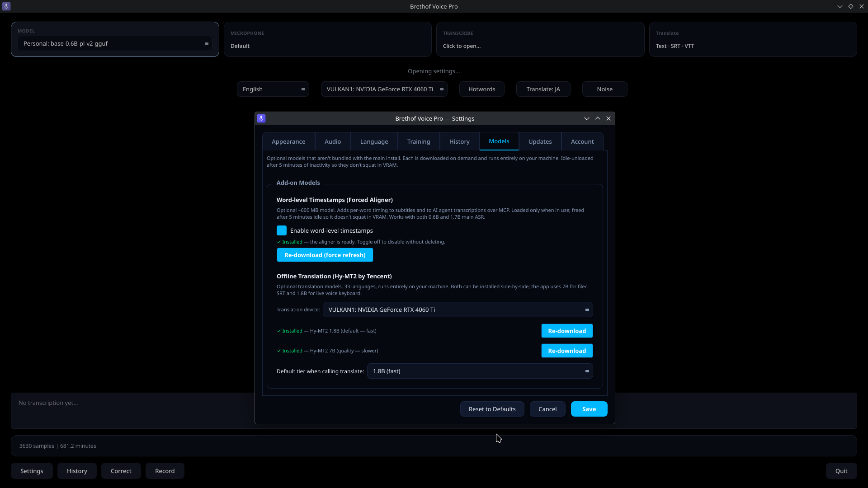The width and height of the screenshot is (868, 488).
Task: Switch to the Audio tab
Action: (333, 141)
